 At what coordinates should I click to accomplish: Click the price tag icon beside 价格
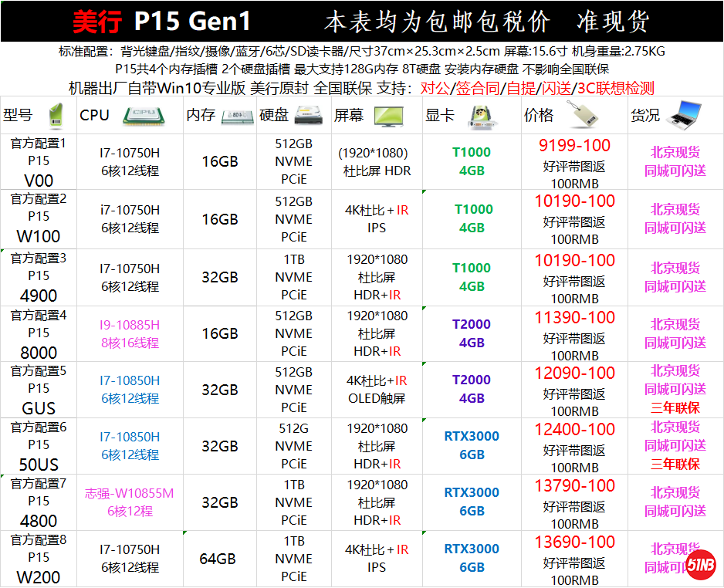[580, 114]
